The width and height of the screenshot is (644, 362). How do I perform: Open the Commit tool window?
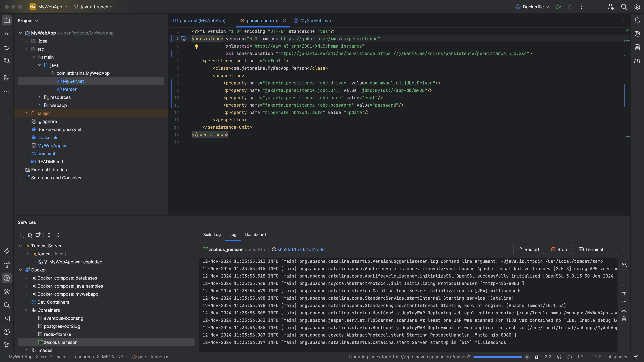[x=7, y=34]
